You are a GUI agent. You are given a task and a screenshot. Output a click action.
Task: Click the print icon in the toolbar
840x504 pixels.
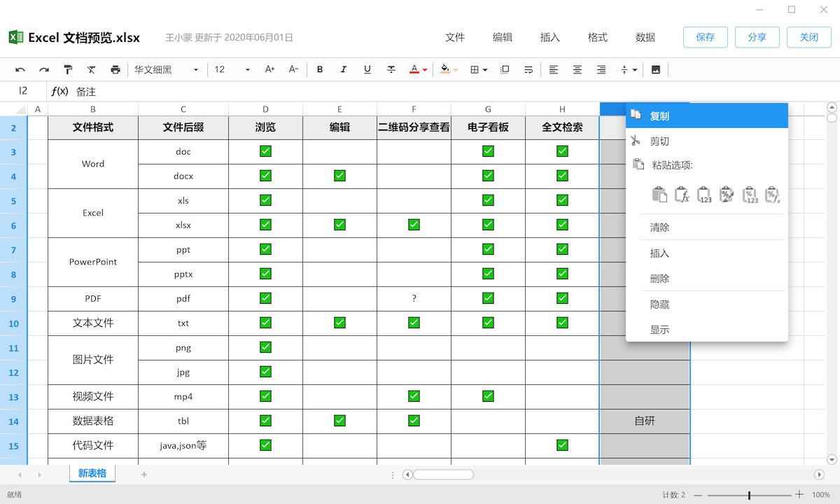pos(115,69)
